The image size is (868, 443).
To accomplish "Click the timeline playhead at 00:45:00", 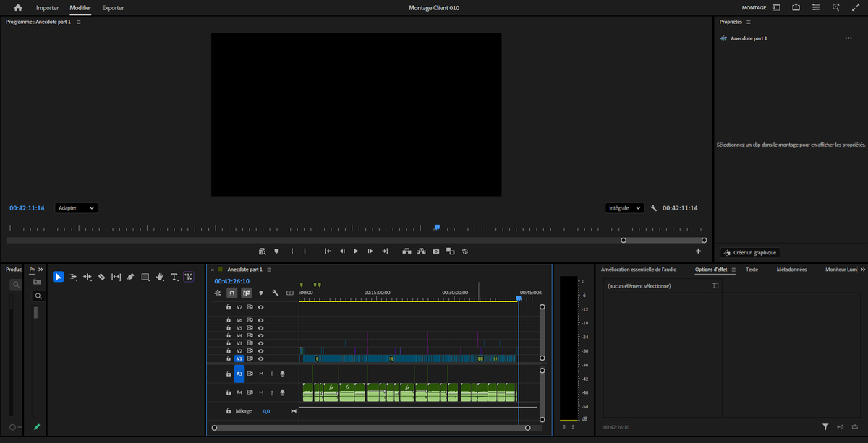I will point(519,298).
